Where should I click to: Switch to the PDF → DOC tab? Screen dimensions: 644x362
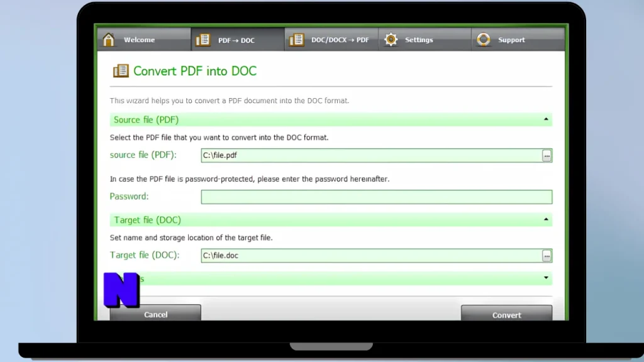[238, 40]
